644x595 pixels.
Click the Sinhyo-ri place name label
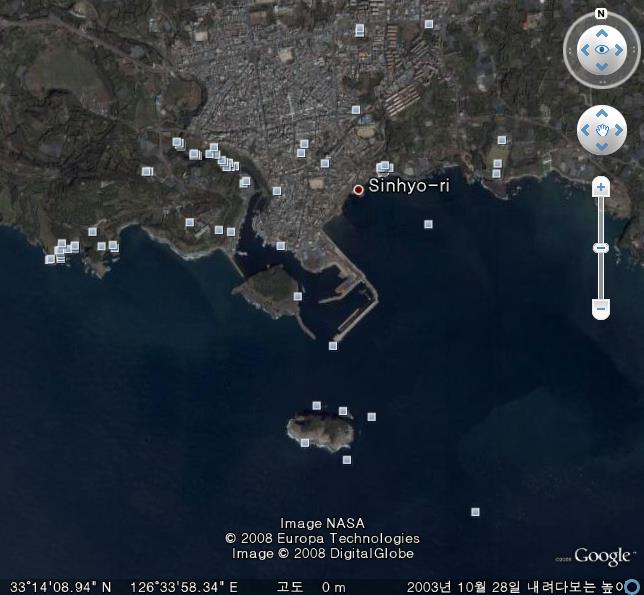[409, 186]
